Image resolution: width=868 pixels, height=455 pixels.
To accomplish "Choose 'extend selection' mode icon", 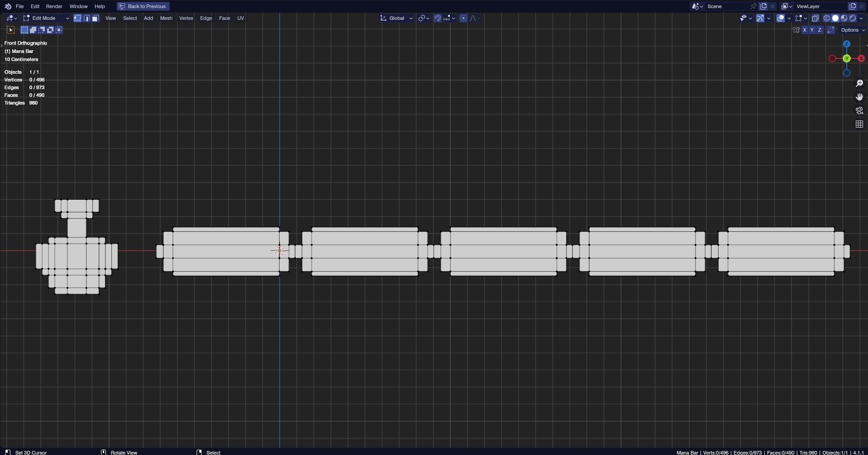I will (x=33, y=30).
